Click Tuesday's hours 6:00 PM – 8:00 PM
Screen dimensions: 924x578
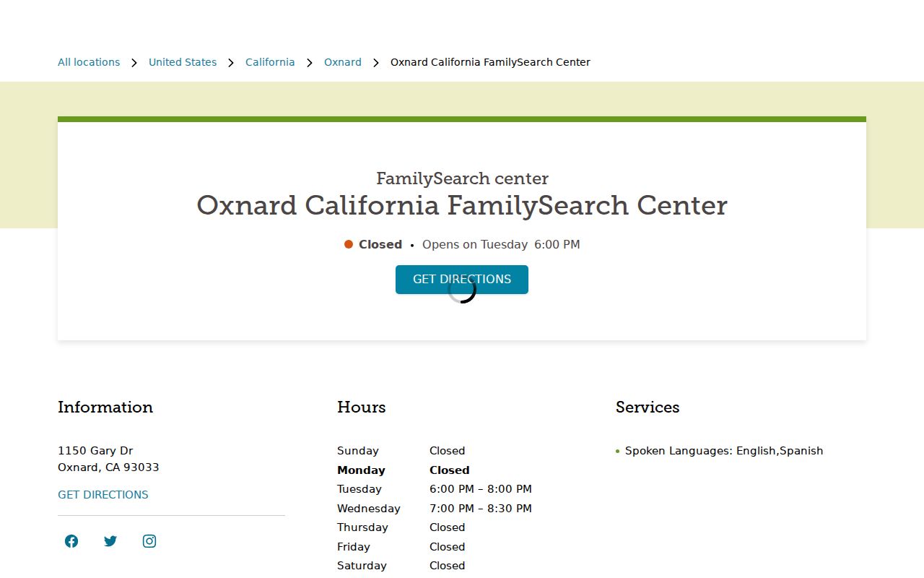(481, 489)
